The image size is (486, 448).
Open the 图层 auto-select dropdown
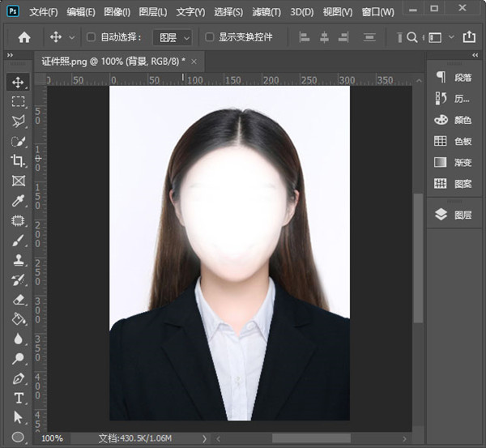173,37
